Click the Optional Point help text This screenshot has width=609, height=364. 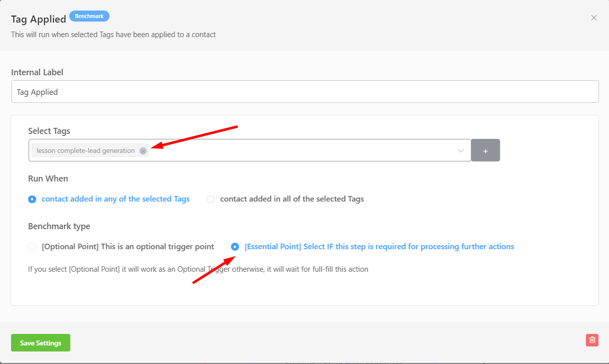(x=198, y=269)
